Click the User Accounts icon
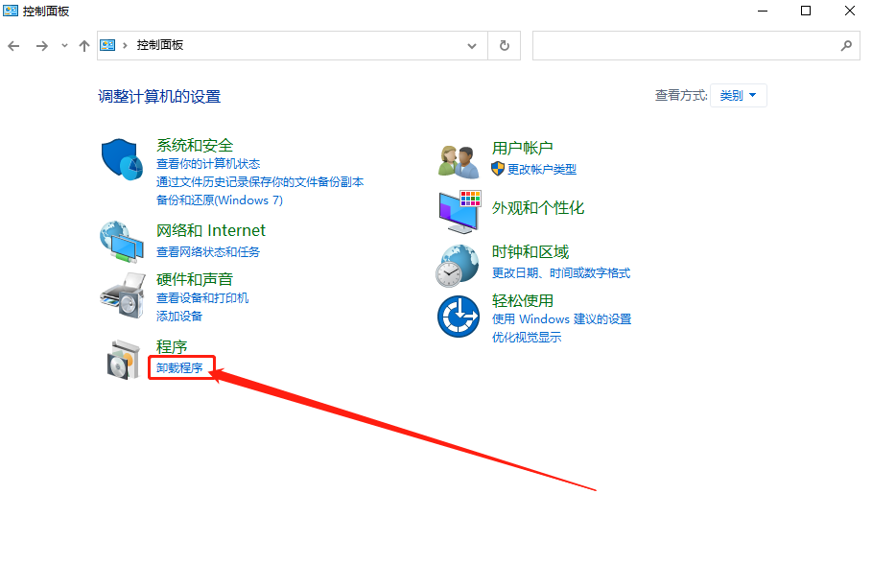This screenshot has height=588, width=872. [x=458, y=157]
